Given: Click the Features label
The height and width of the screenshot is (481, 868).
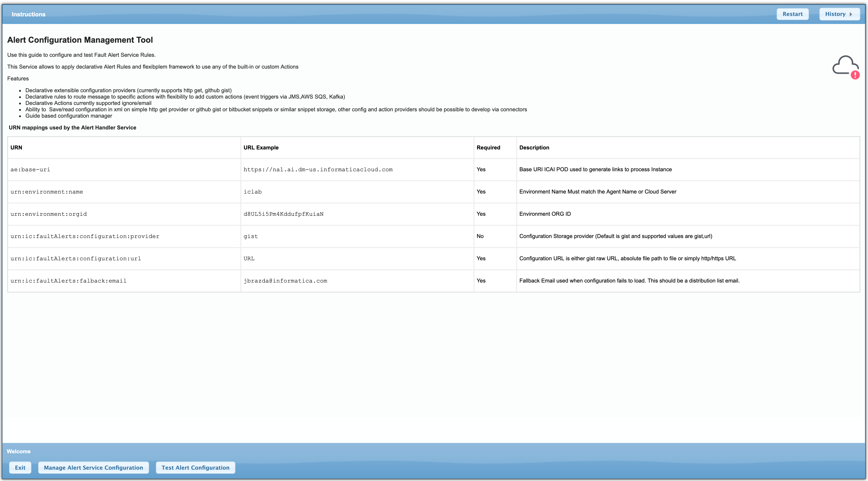Looking at the screenshot, I should 18,79.
